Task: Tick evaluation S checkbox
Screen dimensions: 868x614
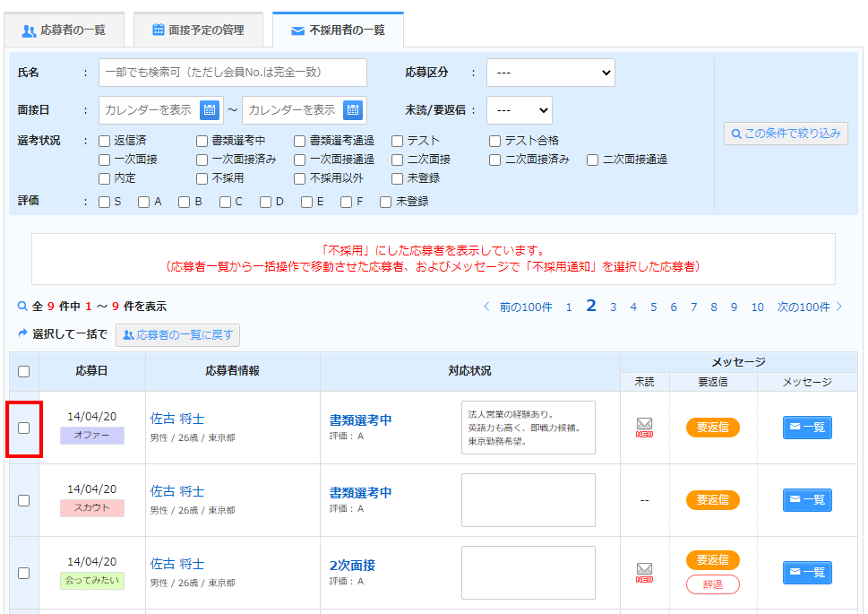Action: click(x=104, y=203)
